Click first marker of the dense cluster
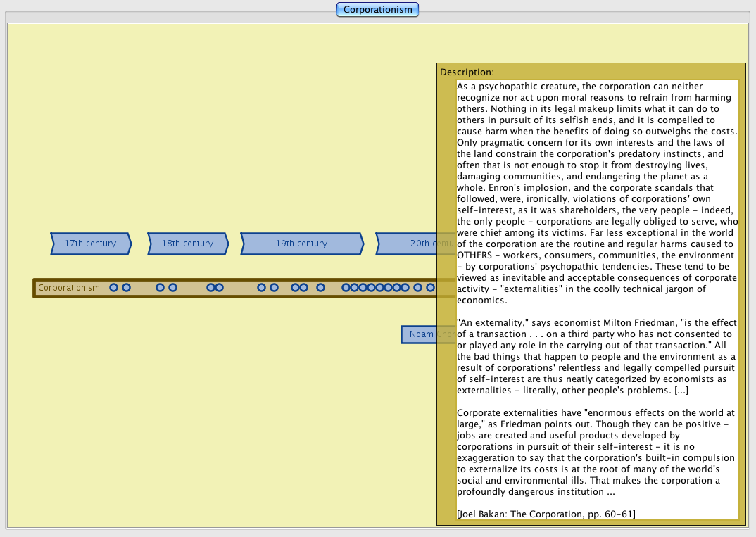 346,288
